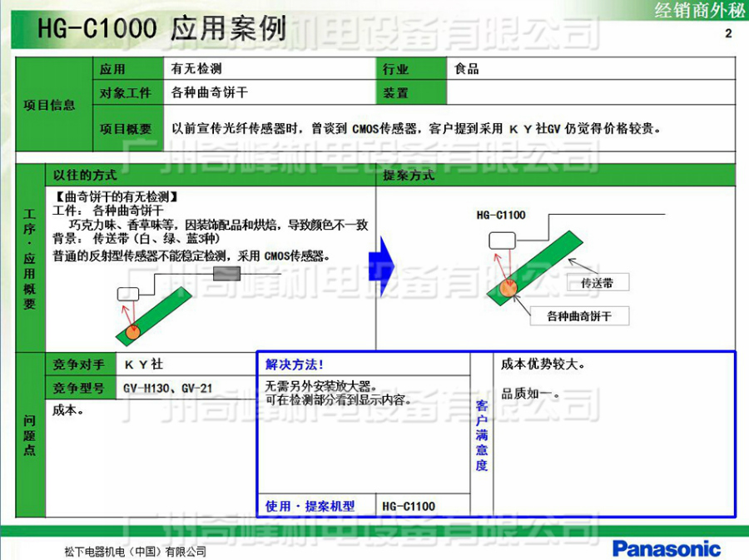The height and width of the screenshot is (560, 749).
Task: Select the 传送带 callout label
Action: 598,283
